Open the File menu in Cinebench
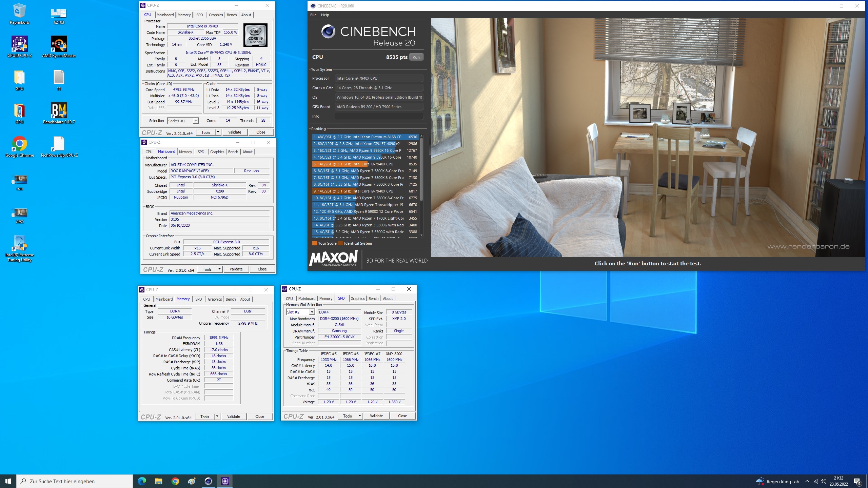 (x=313, y=15)
